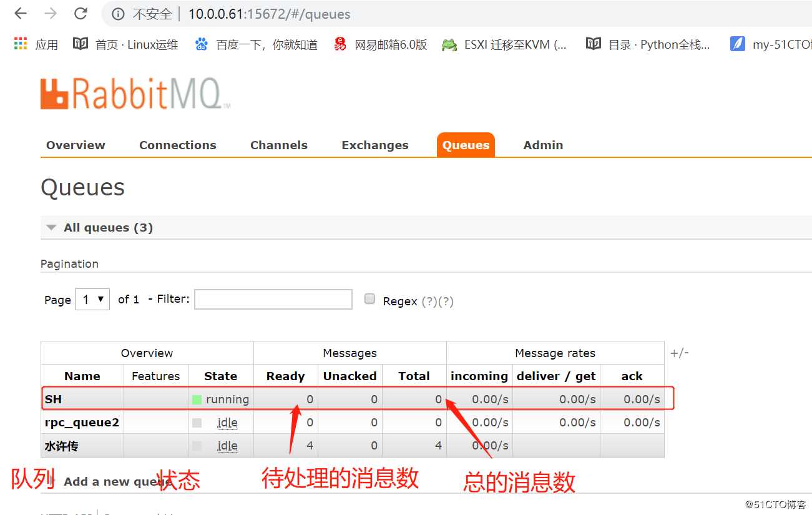Click the browser address bar URL
This screenshot has height=515, width=812.
(270, 14)
